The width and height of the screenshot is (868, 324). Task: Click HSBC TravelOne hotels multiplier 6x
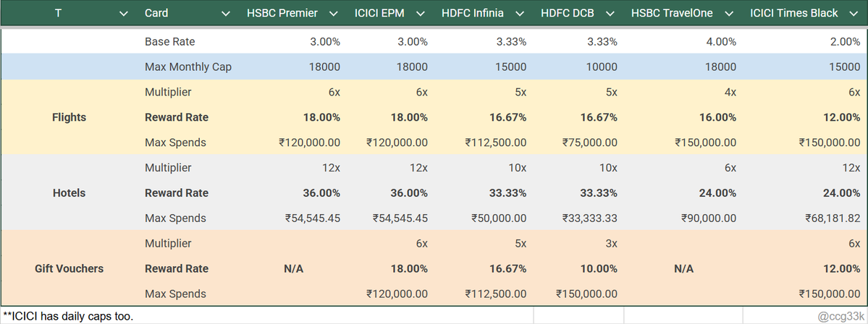(x=730, y=168)
